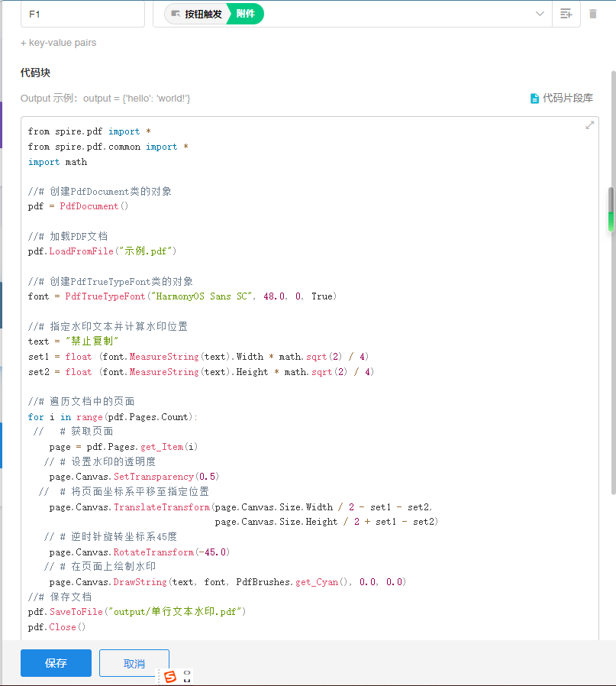This screenshot has width=616, height=686.
Task: Expand the code editor to fullscreen
Action: [x=589, y=125]
